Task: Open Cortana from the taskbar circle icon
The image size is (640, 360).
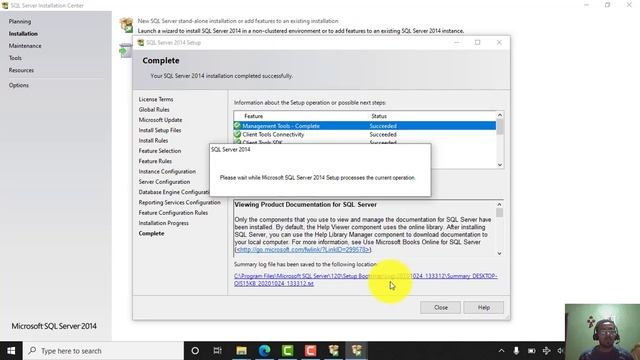Action: pos(195,351)
